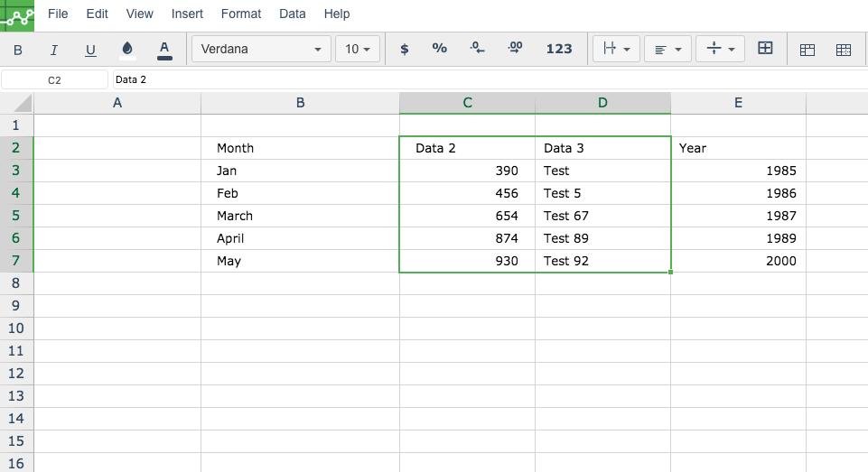Open the 123 number format options

click(559, 49)
